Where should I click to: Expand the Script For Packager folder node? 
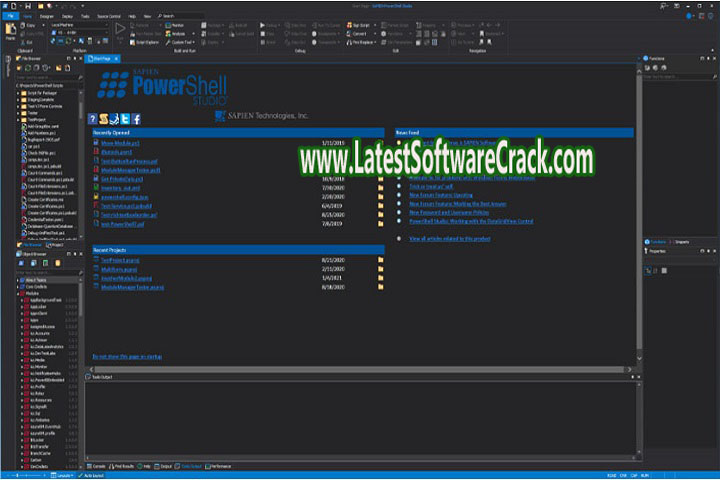pos(18,93)
